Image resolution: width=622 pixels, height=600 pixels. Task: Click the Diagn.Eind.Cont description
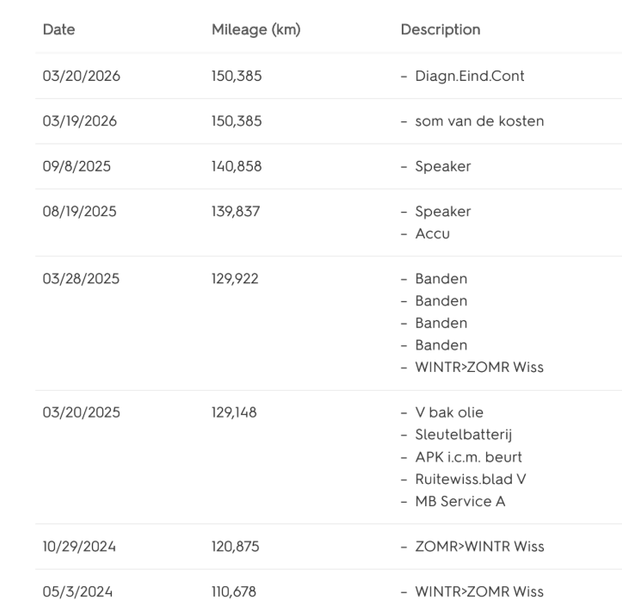pos(469,76)
